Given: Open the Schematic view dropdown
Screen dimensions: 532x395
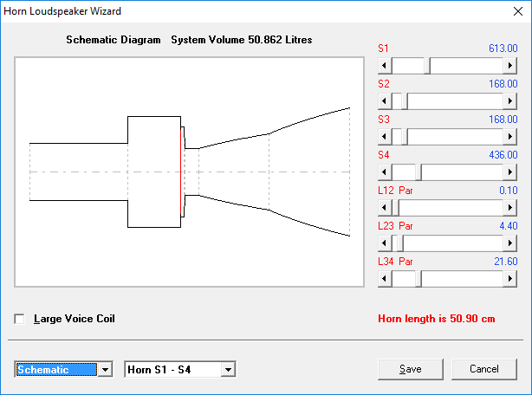Looking at the screenshot, I should tap(105, 370).
